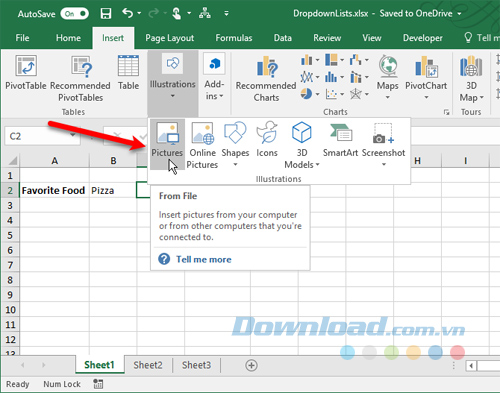Open the File tab
This screenshot has height=393, width=500.
pos(22,38)
